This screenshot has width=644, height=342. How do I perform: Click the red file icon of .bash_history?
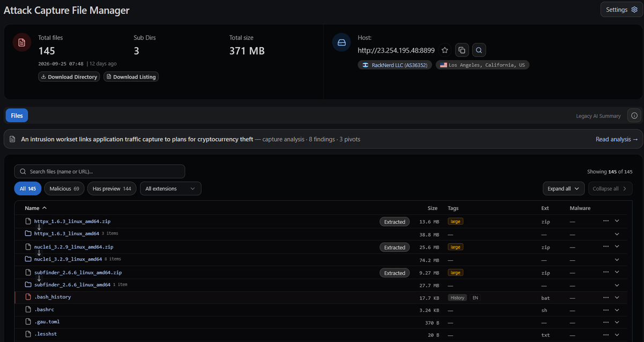[x=28, y=297]
